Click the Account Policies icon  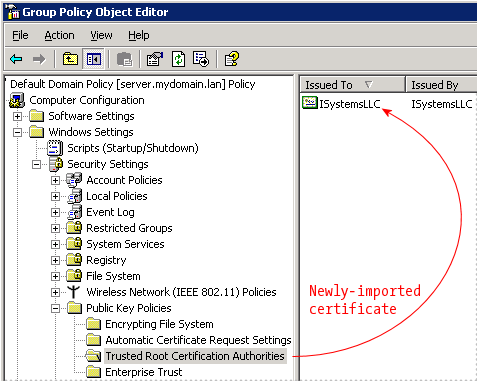coord(74,180)
